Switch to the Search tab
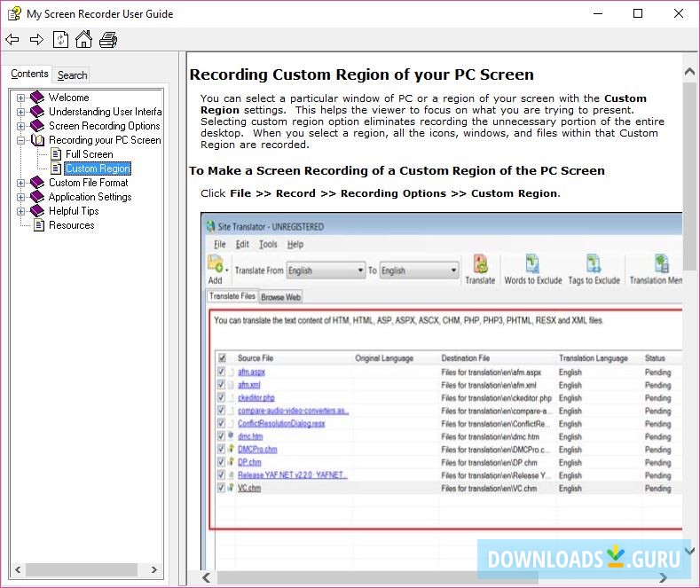 (x=72, y=75)
